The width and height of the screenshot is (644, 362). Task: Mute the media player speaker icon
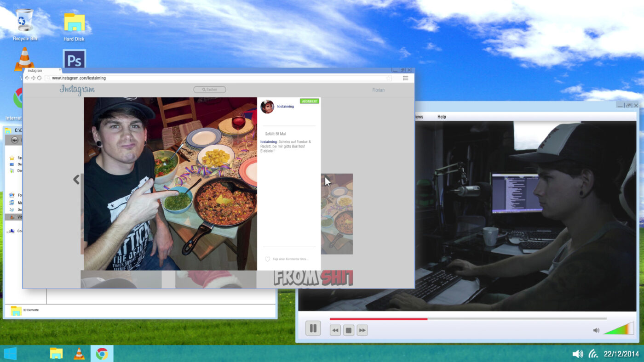[596, 330]
